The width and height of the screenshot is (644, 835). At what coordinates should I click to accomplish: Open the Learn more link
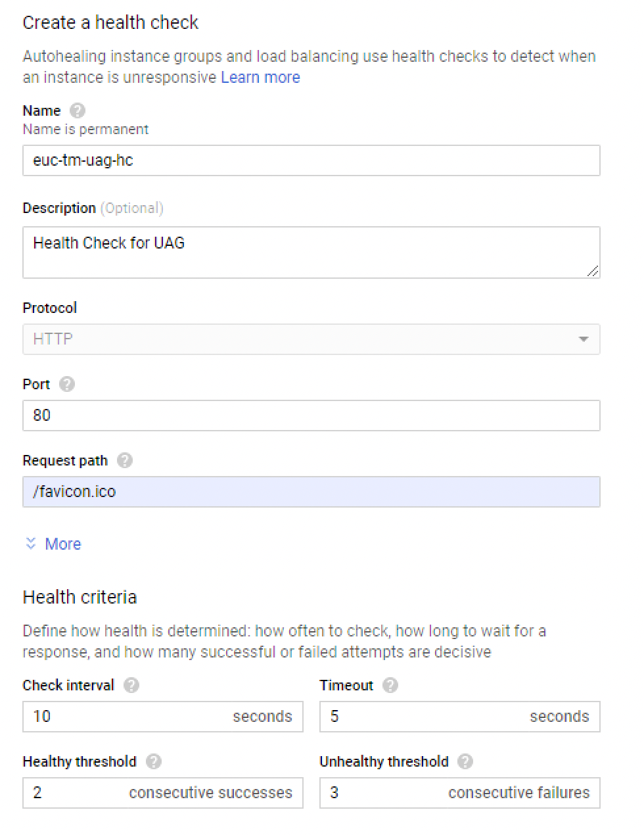click(x=260, y=78)
